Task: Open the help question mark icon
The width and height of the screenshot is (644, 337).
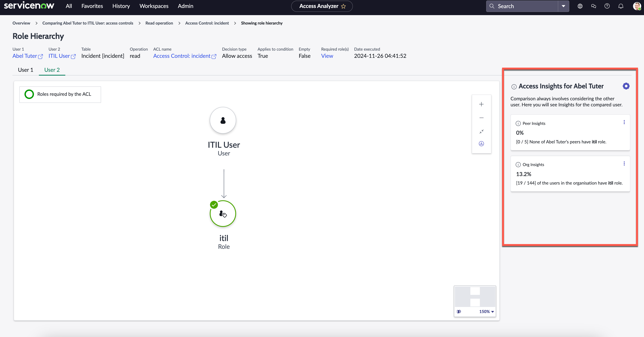Action: pos(607,6)
